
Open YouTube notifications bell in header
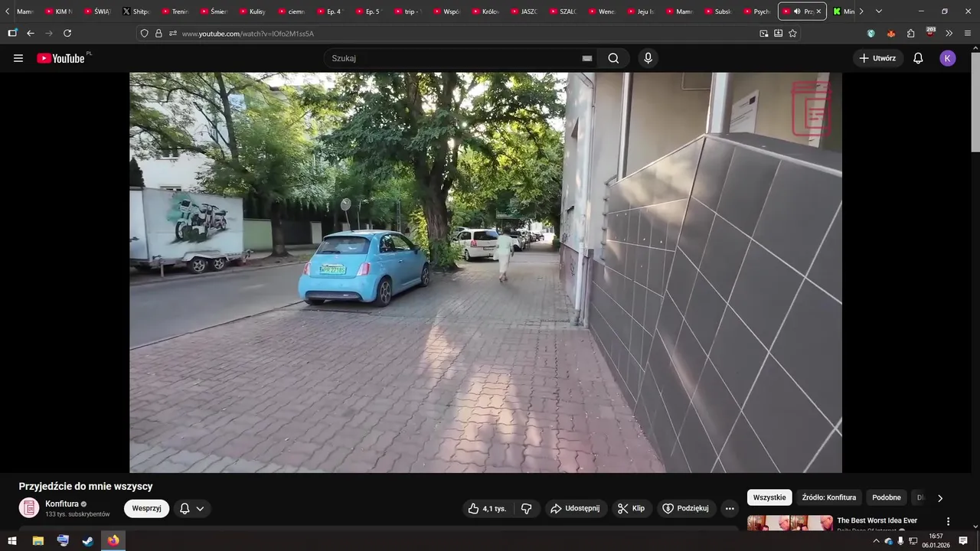918,58
